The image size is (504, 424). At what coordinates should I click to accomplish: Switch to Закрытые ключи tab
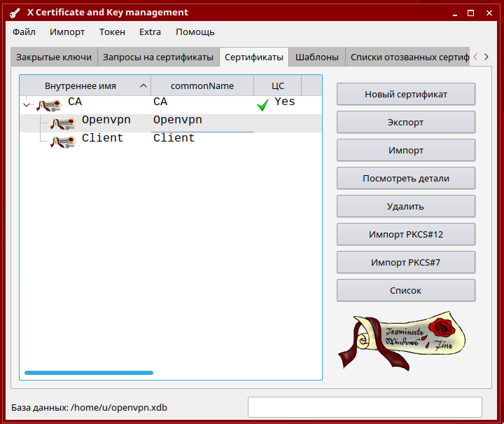[x=54, y=57]
